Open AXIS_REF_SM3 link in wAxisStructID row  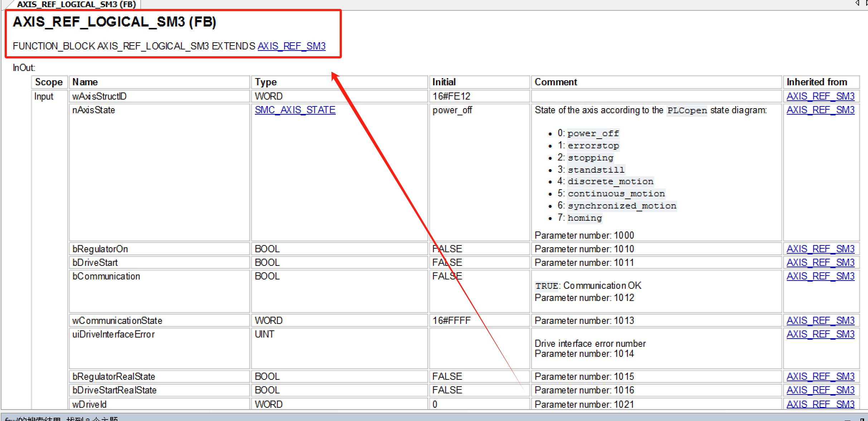[820, 96]
